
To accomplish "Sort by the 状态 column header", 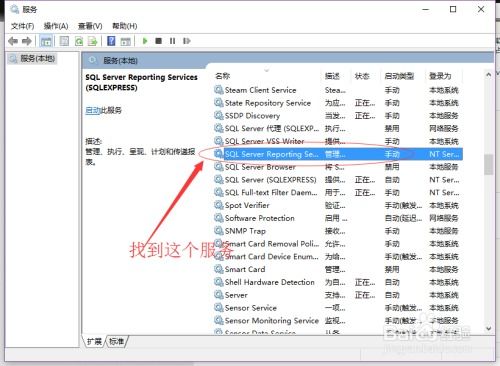I will (x=362, y=76).
